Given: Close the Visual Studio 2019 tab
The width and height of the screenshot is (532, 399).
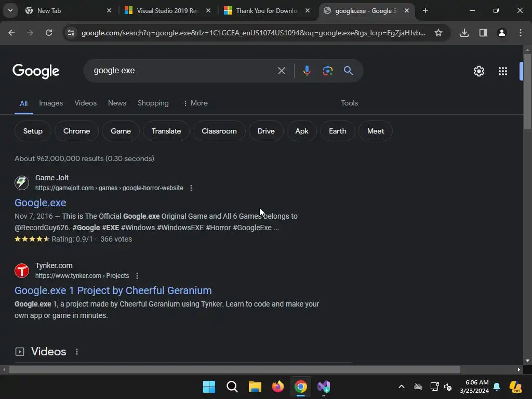Looking at the screenshot, I should coord(208,10).
